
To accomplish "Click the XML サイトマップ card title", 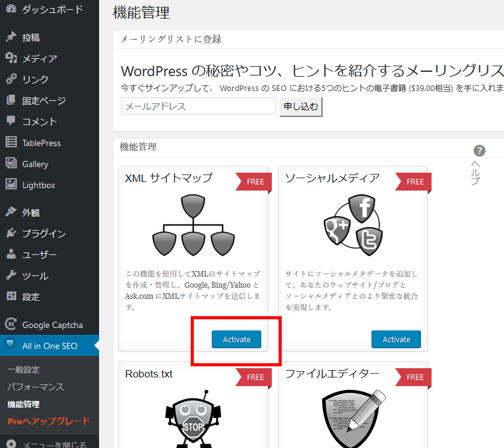I will click(x=169, y=178).
